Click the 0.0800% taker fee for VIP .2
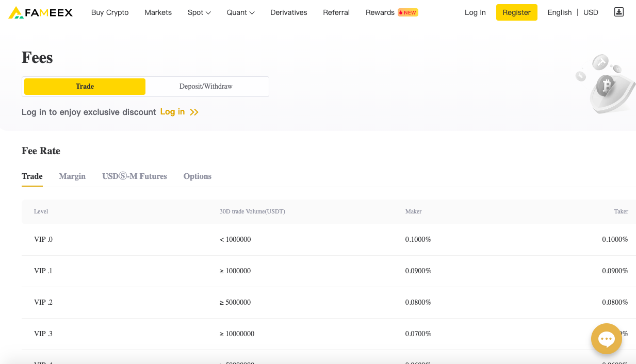Viewport: 636px width, 364px height. click(x=615, y=303)
